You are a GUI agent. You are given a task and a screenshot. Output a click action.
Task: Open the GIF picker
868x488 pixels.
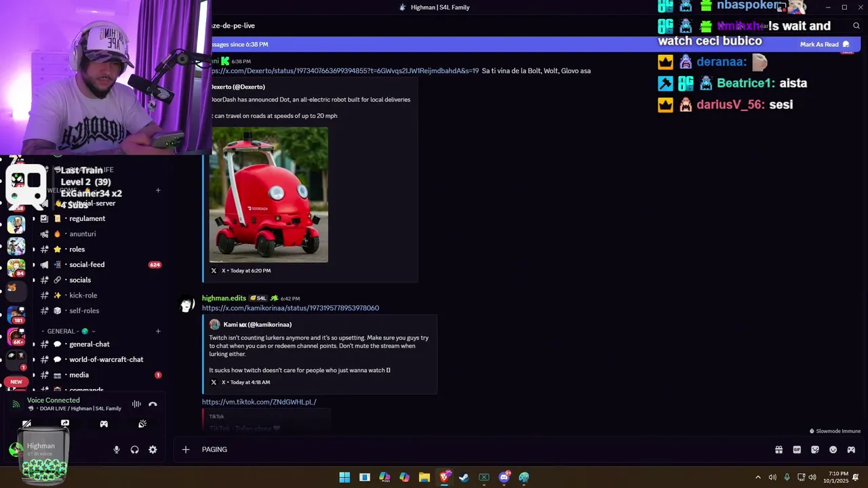point(797,449)
